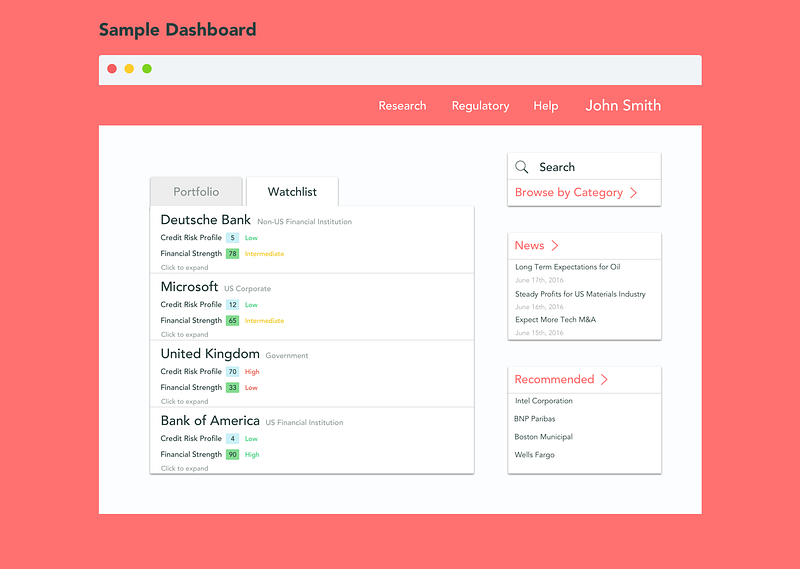Click the magnifying glass search icon

pos(521,167)
